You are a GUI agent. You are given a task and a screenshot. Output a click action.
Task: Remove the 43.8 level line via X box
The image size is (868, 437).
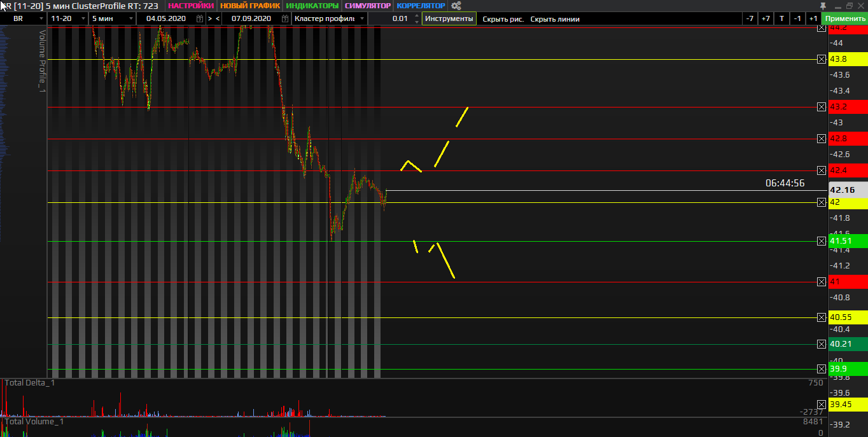click(822, 59)
